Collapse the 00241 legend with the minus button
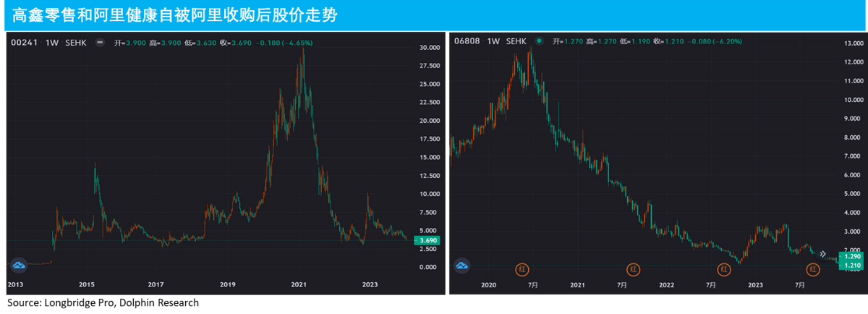Screen dimensions: 868x314 pos(100,43)
